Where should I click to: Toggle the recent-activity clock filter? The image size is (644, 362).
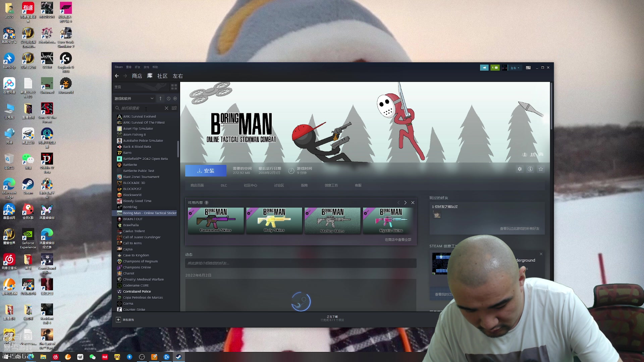tap(169, 99)
